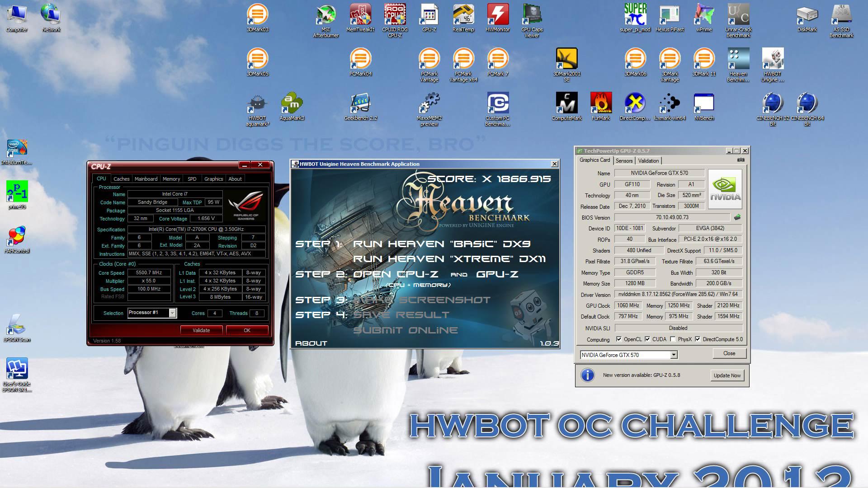Open Hexus PiFast icon
The height and width of the screenshot is (488, 868).
(670, 18)
